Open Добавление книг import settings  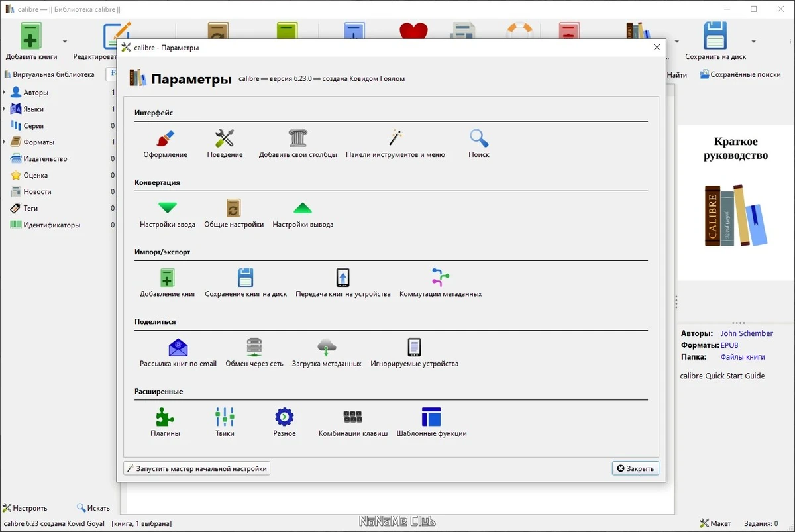(168, 283)
